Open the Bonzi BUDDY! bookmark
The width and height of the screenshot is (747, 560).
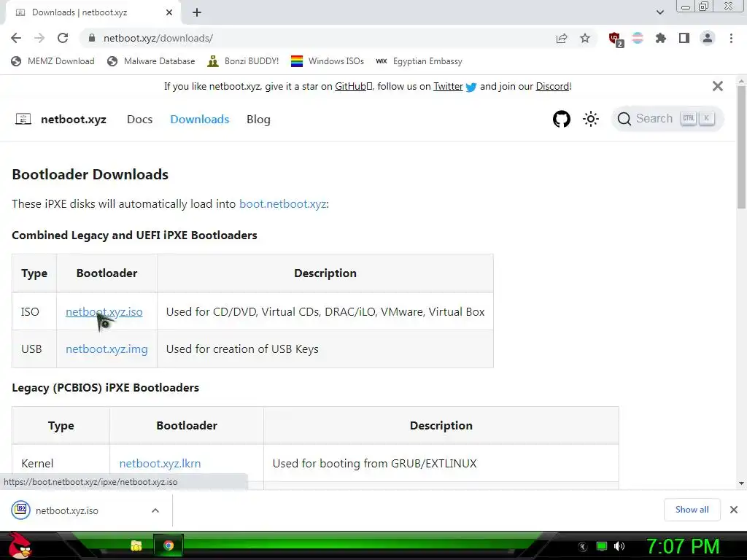[243, 61]
